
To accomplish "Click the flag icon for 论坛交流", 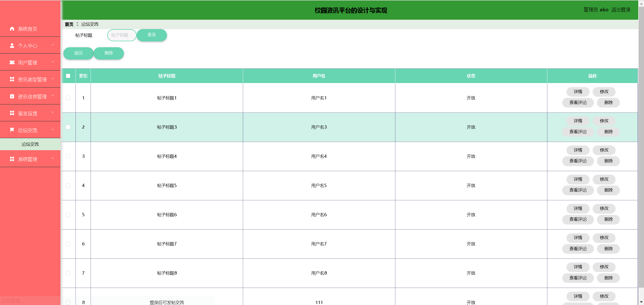I will point(12,130).
